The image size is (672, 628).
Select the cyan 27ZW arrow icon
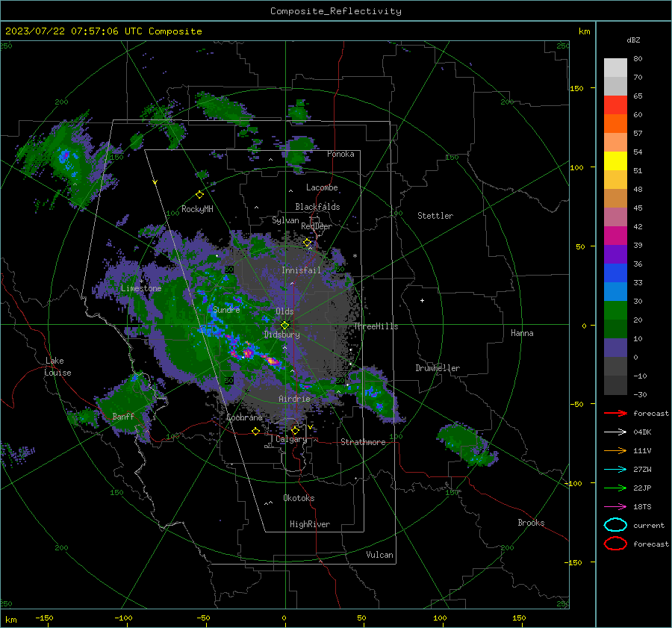pyautogui.click(x=615, y=470)
